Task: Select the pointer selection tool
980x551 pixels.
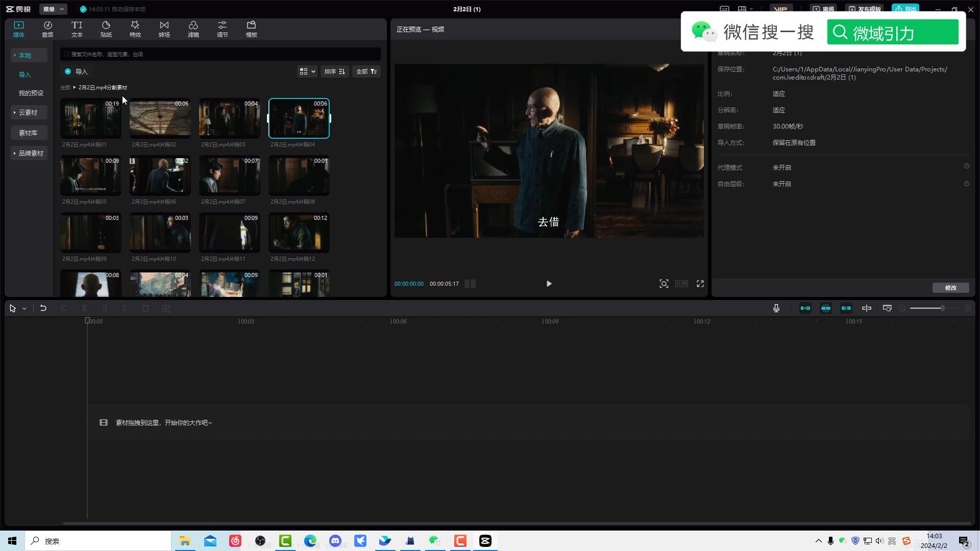Action: tap(13, 308)
